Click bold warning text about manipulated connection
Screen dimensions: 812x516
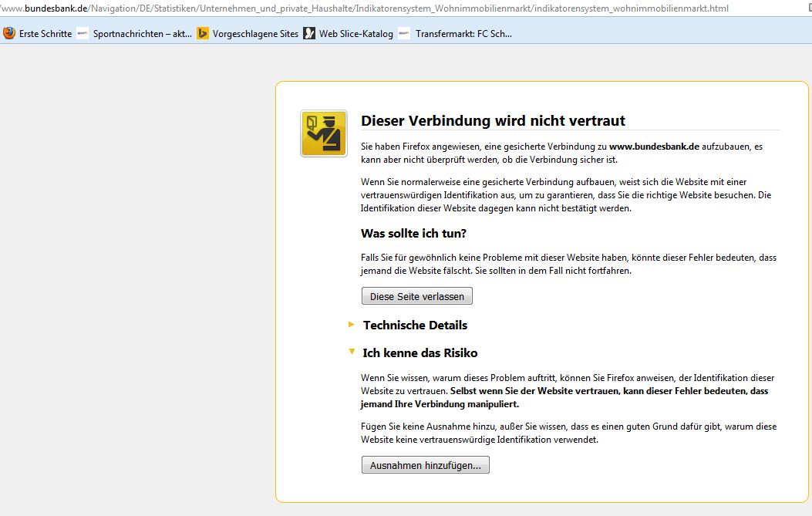564,397
